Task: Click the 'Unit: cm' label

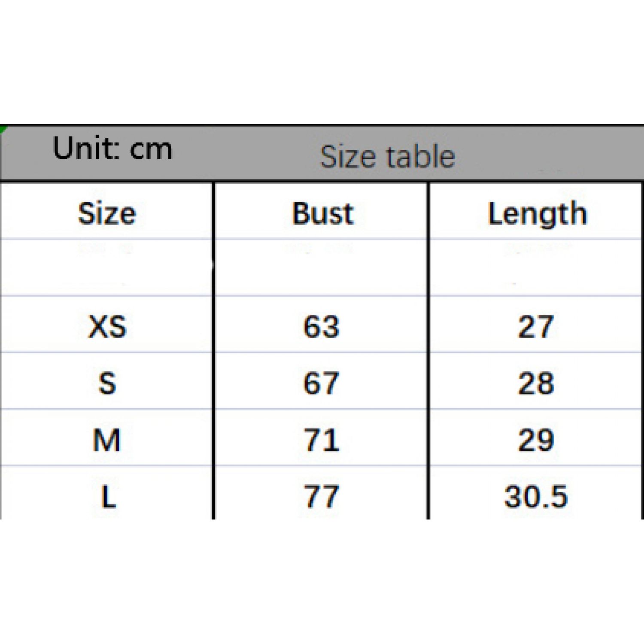Action: tap(112, 149)
